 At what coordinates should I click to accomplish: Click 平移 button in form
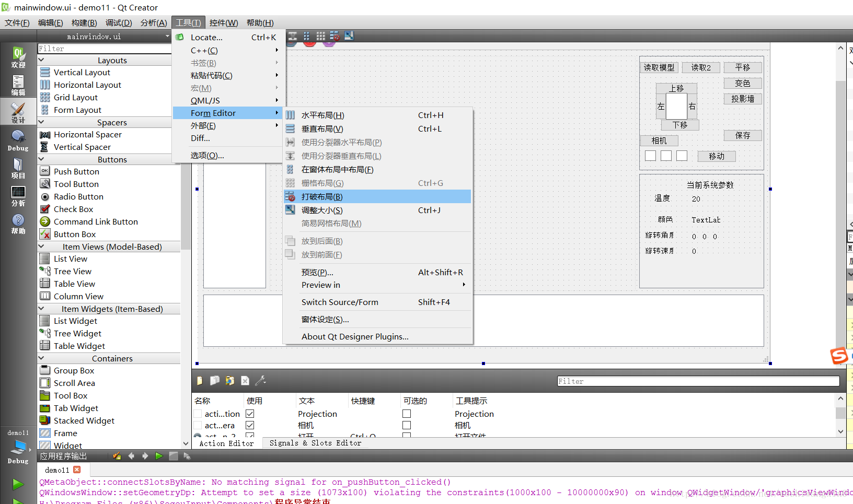point(743,67)
